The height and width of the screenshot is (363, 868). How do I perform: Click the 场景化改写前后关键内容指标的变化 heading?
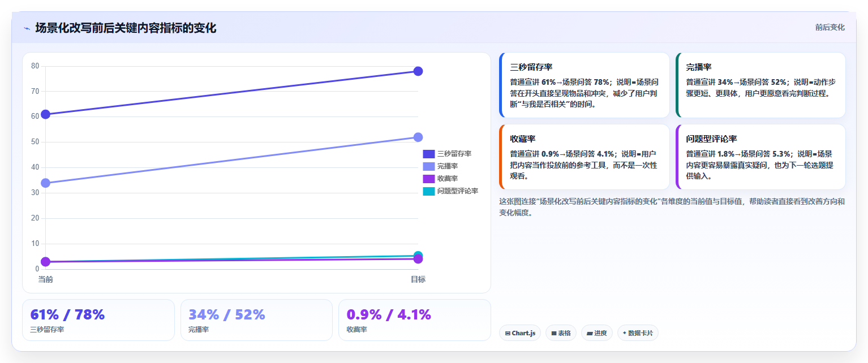point(126,28)
